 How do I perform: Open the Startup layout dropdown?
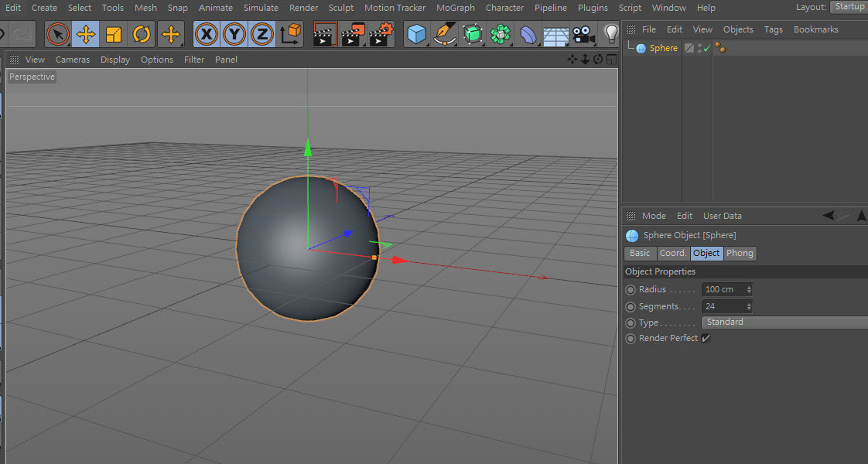[849, 6]
